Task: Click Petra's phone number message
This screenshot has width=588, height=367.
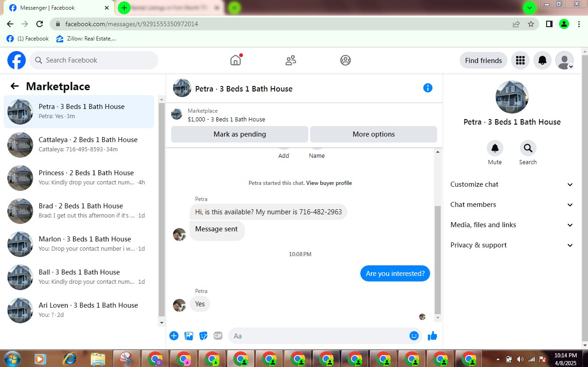Action: (269, 212)
